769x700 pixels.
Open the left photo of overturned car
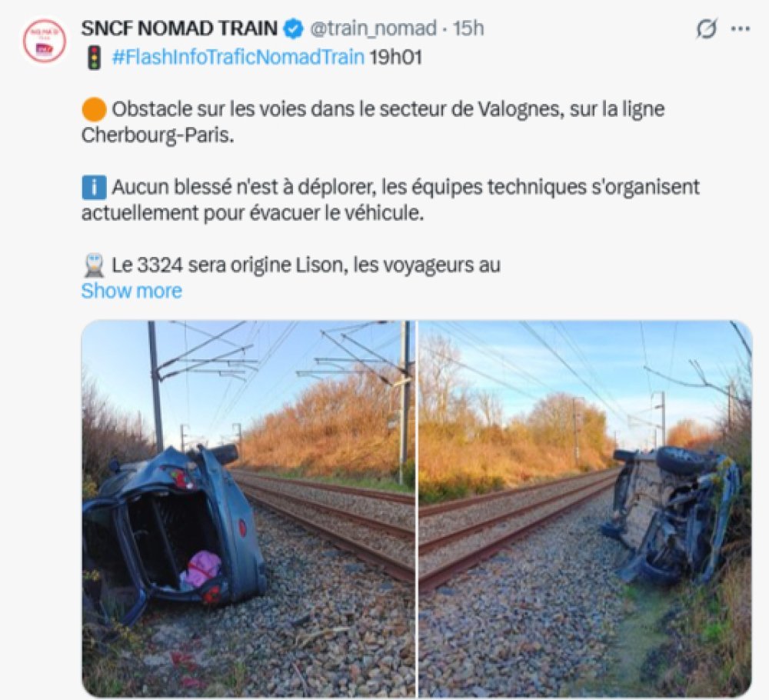pyautogui.click(x=248, y=508)
